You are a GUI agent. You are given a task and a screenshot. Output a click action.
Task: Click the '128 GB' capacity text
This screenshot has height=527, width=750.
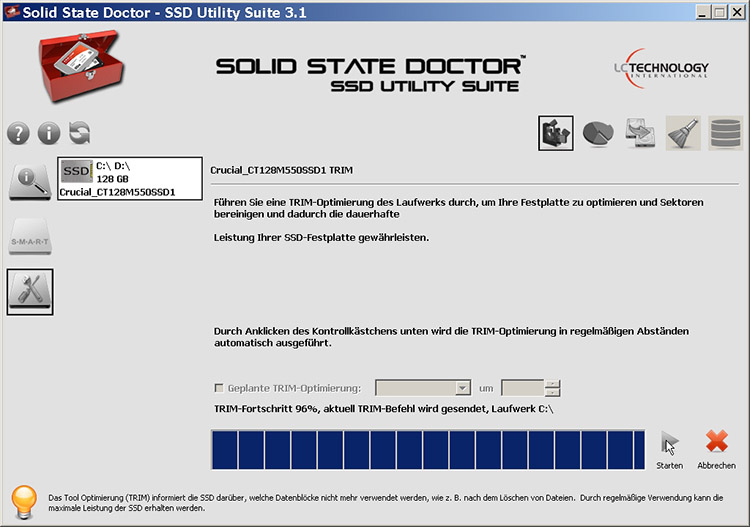click(112, 179)
